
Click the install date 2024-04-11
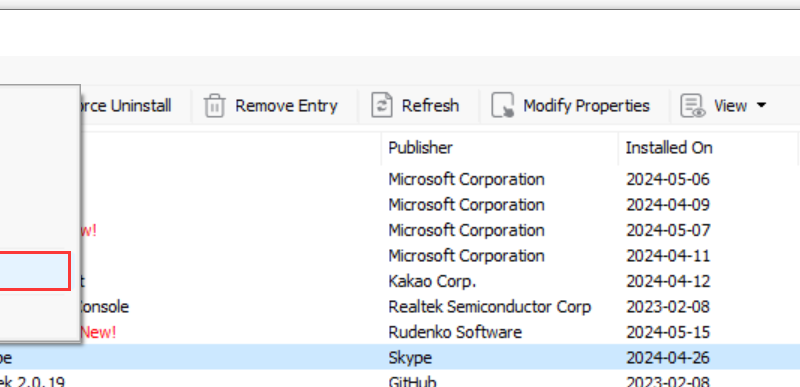pyautogui.click(x=668, y=255)
